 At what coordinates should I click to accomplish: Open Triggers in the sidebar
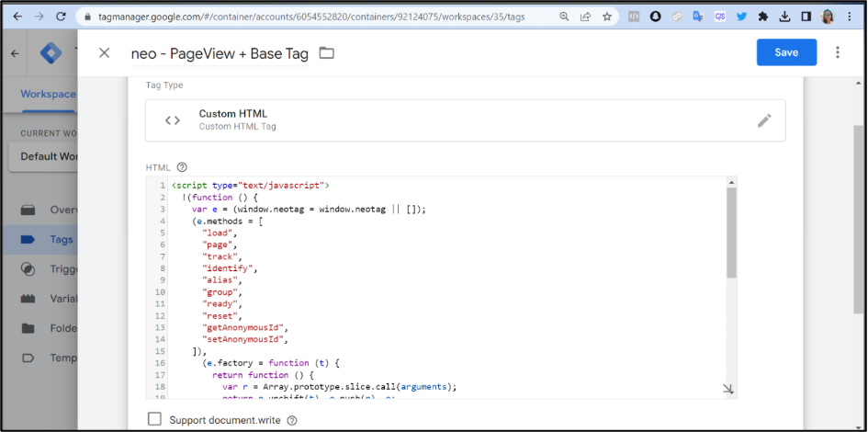click(x=39, y=269)
